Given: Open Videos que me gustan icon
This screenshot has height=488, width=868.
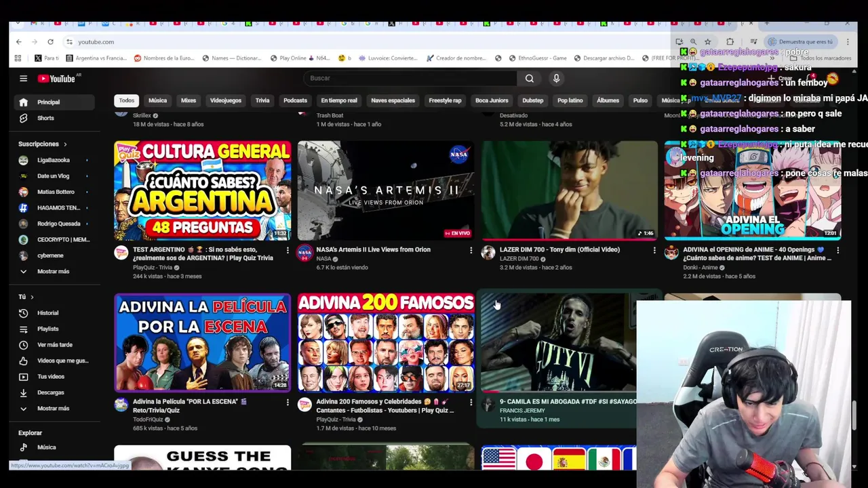Looking at the screenshot, I should 23,361.
